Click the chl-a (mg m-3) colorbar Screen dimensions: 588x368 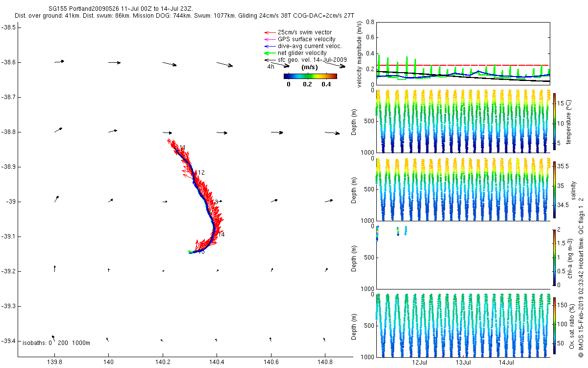tap(555, 257)
